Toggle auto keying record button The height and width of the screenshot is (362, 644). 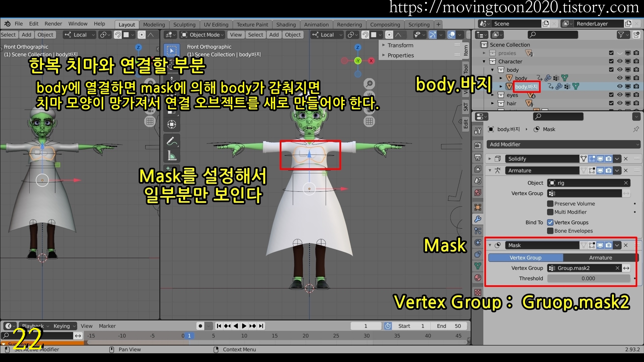[x=200, y=326]
